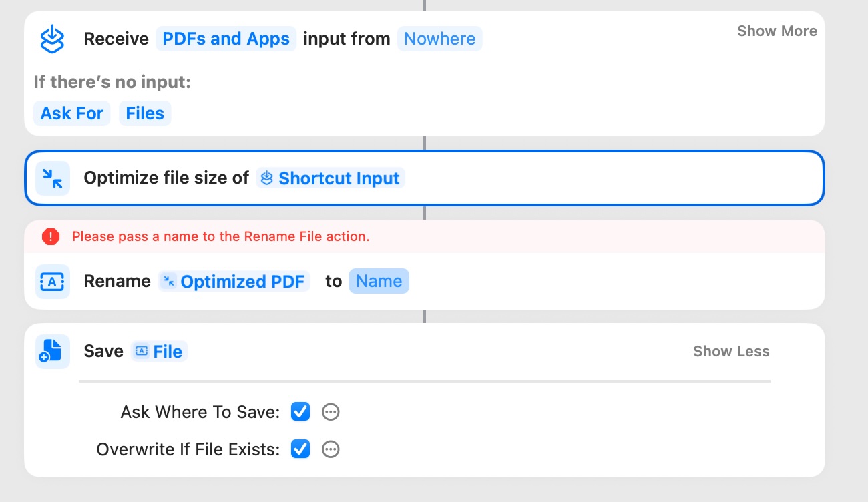
Task: Select the Shortcut Input variable token
Action: pyautogui.click(x=331, y=178)
